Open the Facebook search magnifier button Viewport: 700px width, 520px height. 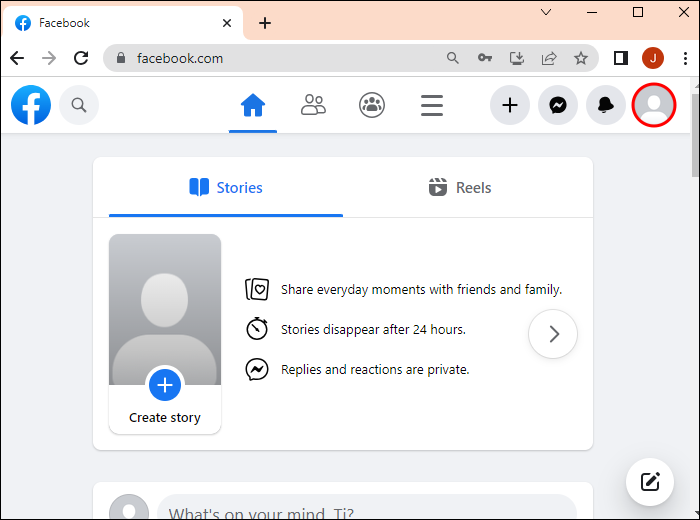[x=79, y=105]
